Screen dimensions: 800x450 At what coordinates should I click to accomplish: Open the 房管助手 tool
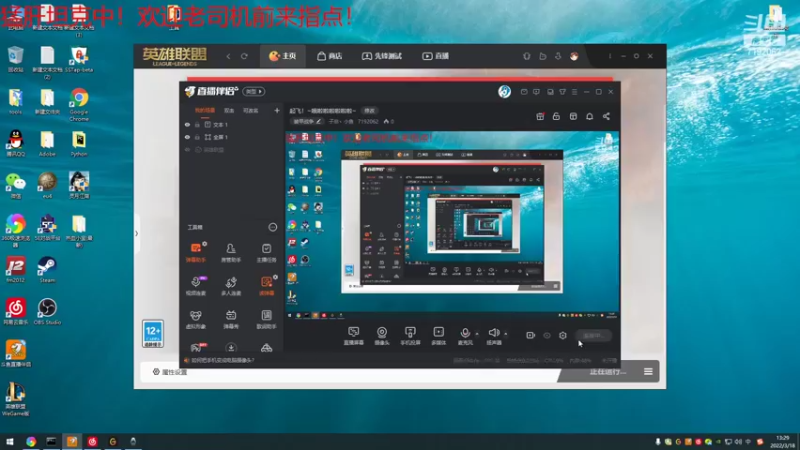231,253
